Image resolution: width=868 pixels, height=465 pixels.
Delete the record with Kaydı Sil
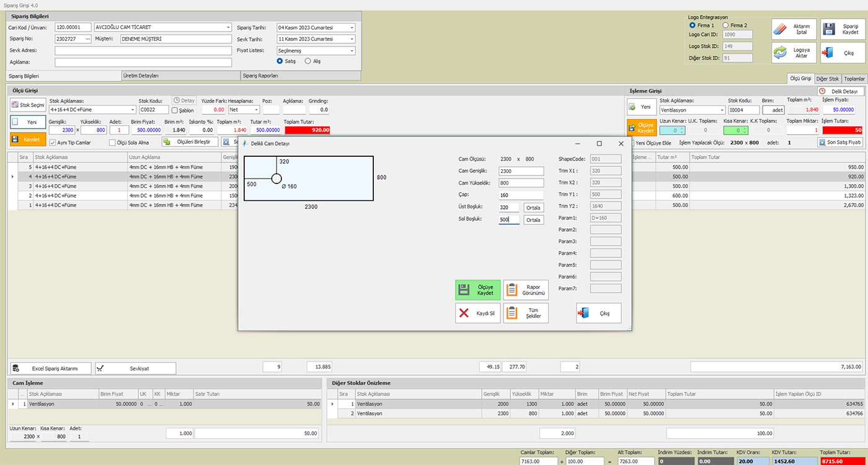(x=477, y=313)
